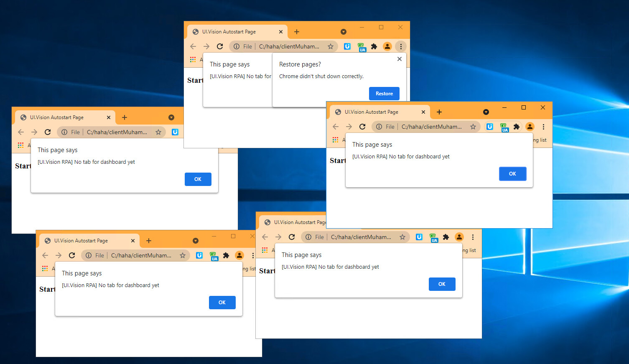Click OK in the front right window's dialog
The image size is (629, 364).
coord(512,174)
